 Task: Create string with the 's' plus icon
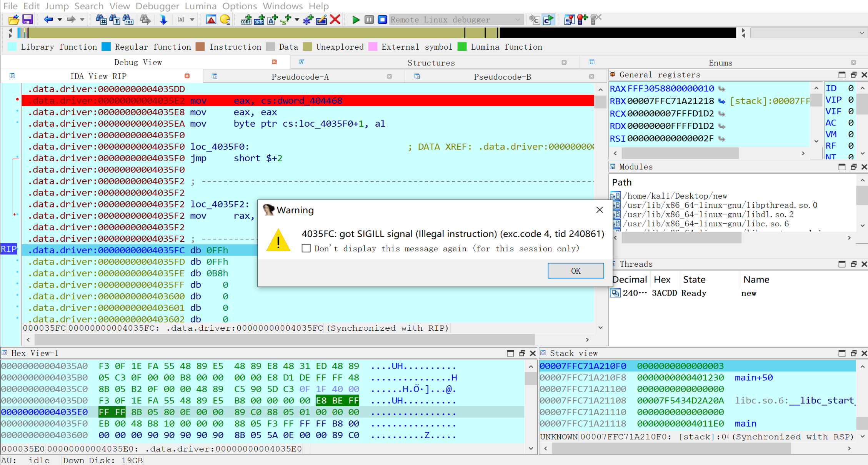click(x=286, y=19)
